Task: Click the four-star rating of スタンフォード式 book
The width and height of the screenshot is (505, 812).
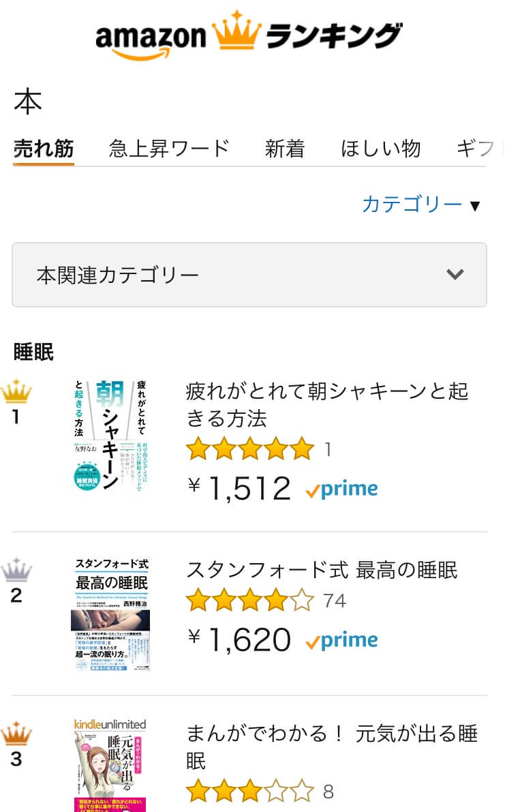Action: tap(249, 601)
